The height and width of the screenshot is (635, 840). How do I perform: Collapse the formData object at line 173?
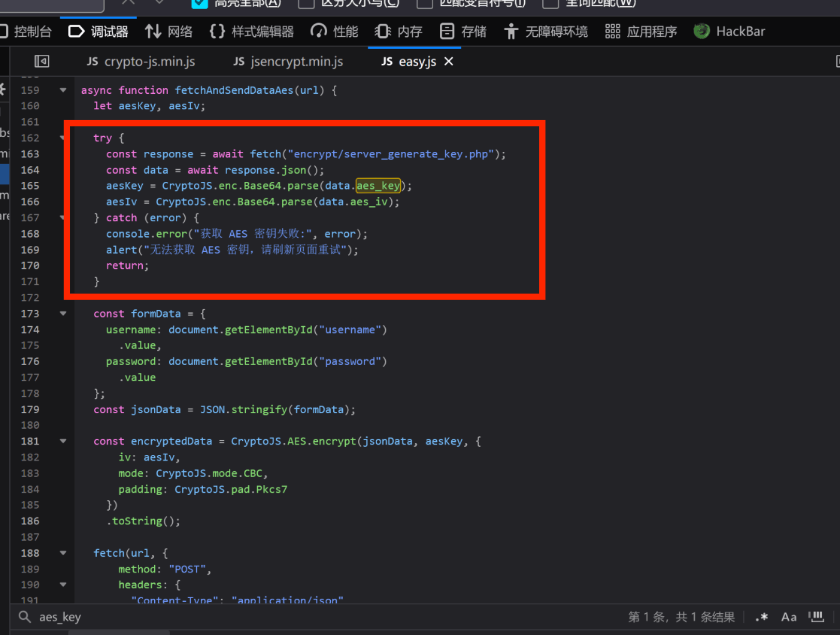[x=63, y=313]
